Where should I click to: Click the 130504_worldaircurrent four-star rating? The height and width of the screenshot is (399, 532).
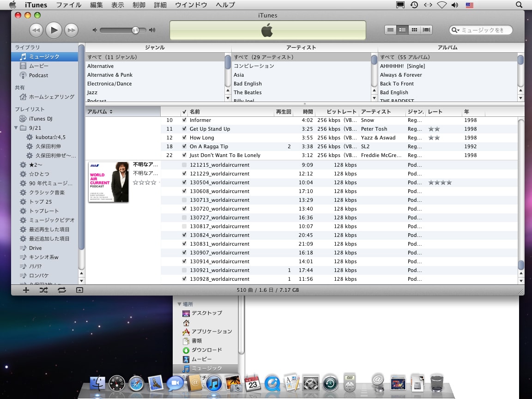pyautogui.click(x=440, y=182)
